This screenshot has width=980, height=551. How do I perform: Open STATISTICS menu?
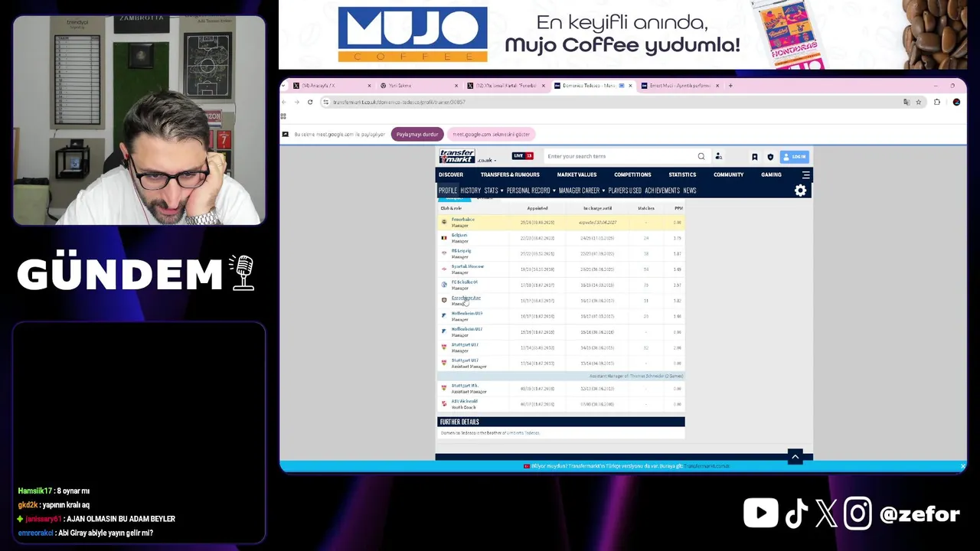tap(682, 174)
